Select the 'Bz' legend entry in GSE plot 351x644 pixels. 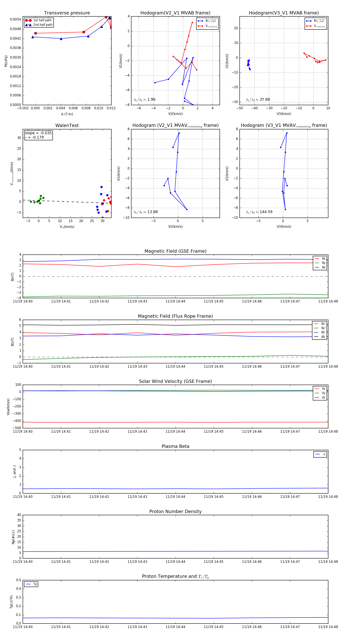[x=320, y=267]
